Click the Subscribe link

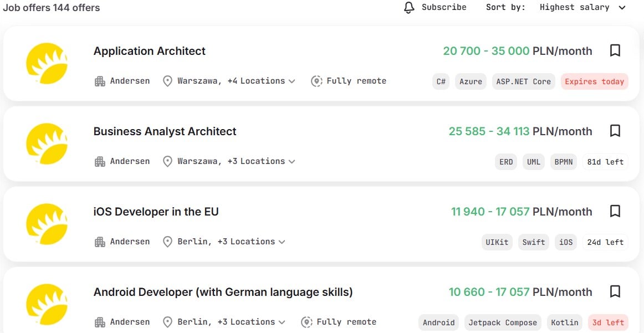tap(444, 7)
